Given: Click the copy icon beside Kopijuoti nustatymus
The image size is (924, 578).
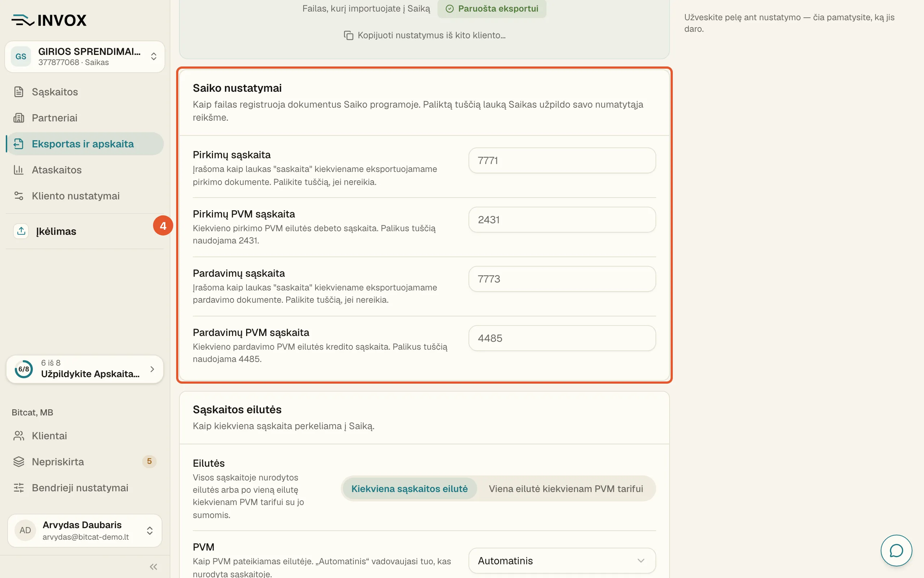Looking at the screenshot, I should 348,35.
